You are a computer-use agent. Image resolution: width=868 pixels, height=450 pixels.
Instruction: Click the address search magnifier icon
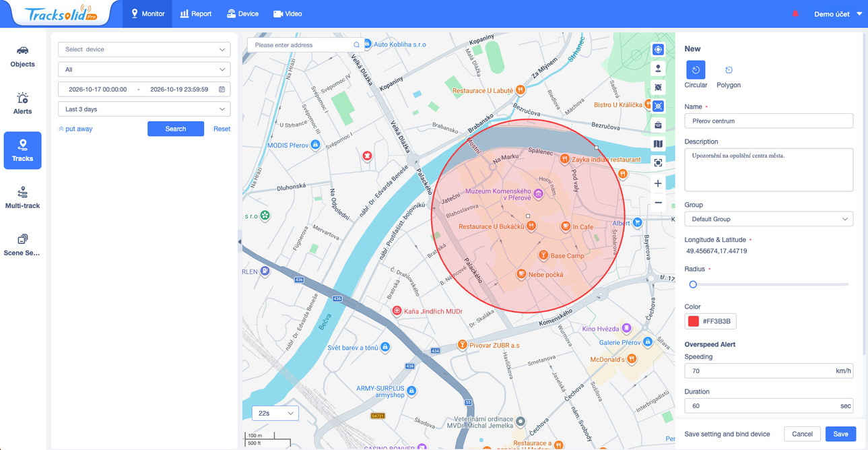pos(357,45)
